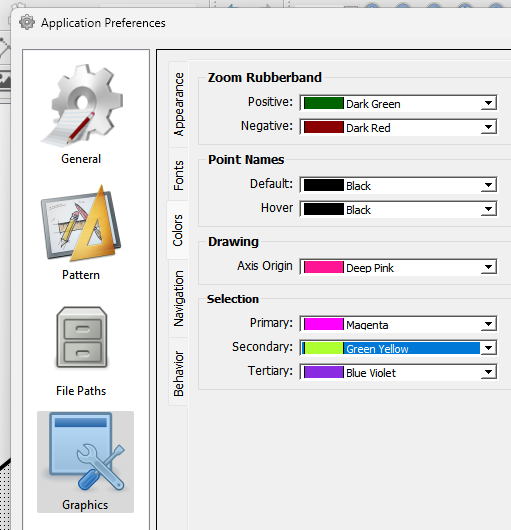This screenshot has width=511, height=530.
Task: Click the Application Preferences gear icon
Action: point(27,23)
